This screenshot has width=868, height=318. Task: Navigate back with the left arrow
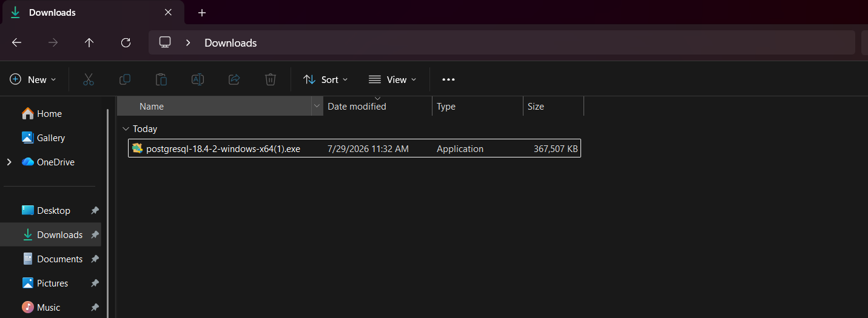coord(17,42)
